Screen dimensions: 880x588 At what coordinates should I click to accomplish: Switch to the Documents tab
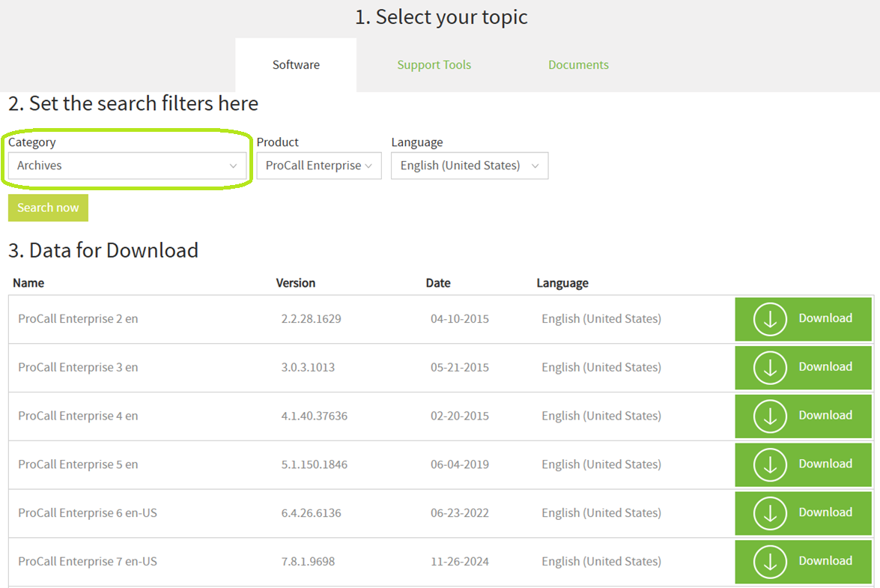click(x=578, y=64)
